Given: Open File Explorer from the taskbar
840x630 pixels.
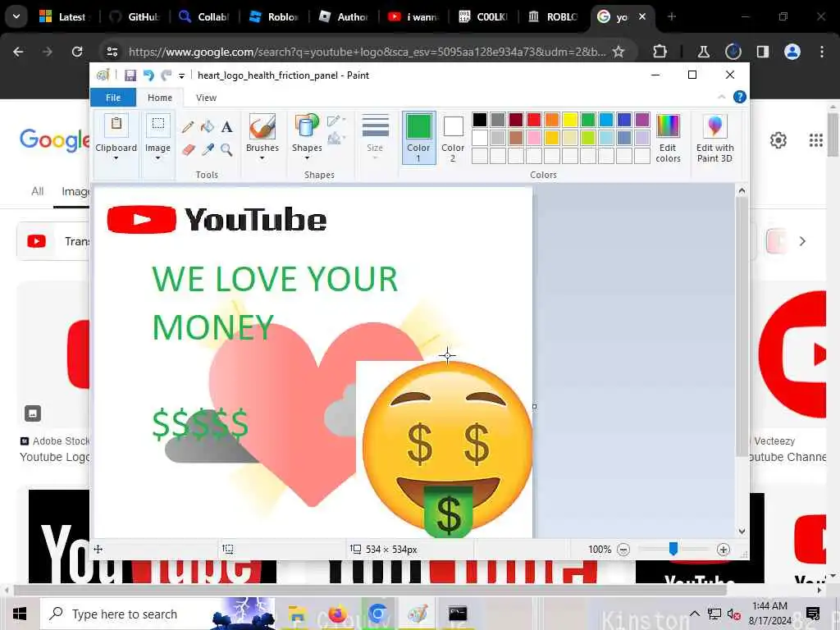Looking at the screenshot, I should click(x=297, y=614).
